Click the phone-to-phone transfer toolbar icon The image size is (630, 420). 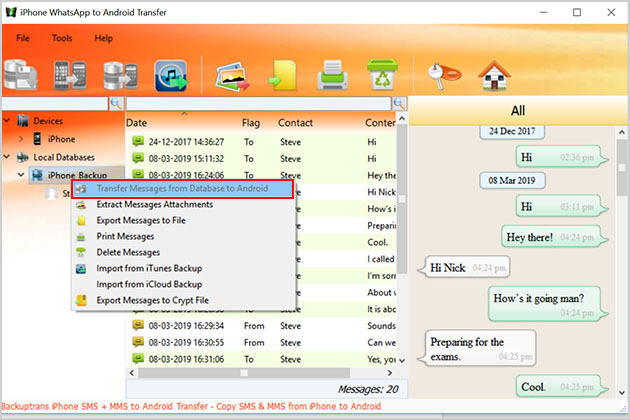70,75
